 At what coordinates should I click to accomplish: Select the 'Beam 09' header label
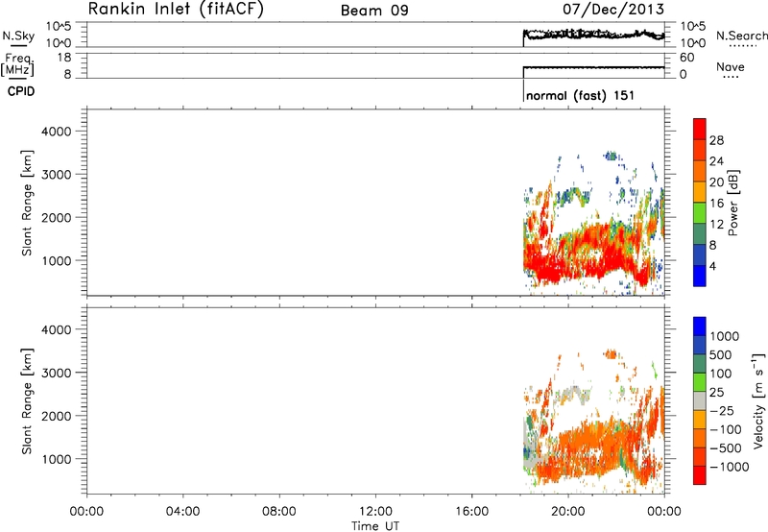[374, 11]
